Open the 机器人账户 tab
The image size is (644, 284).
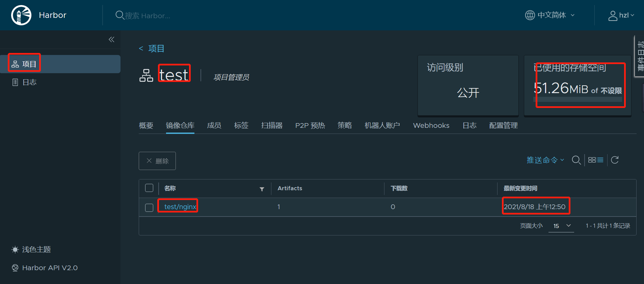tap(382, 125)
